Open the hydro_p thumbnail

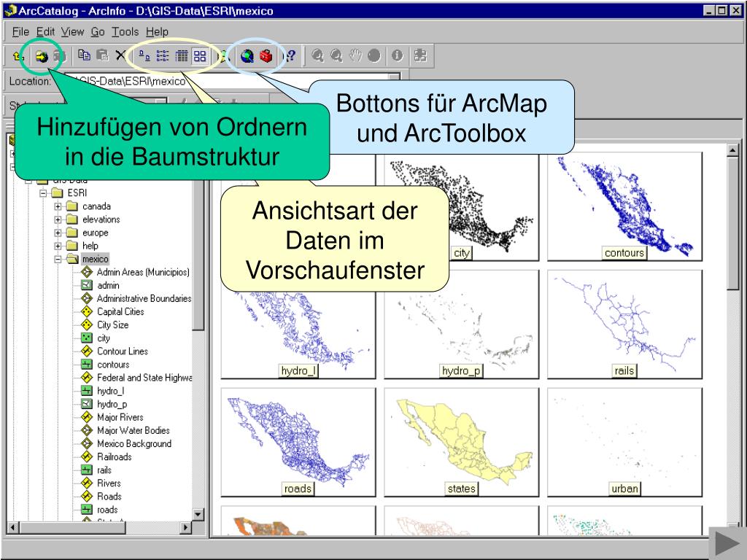[x=462, y=324]
